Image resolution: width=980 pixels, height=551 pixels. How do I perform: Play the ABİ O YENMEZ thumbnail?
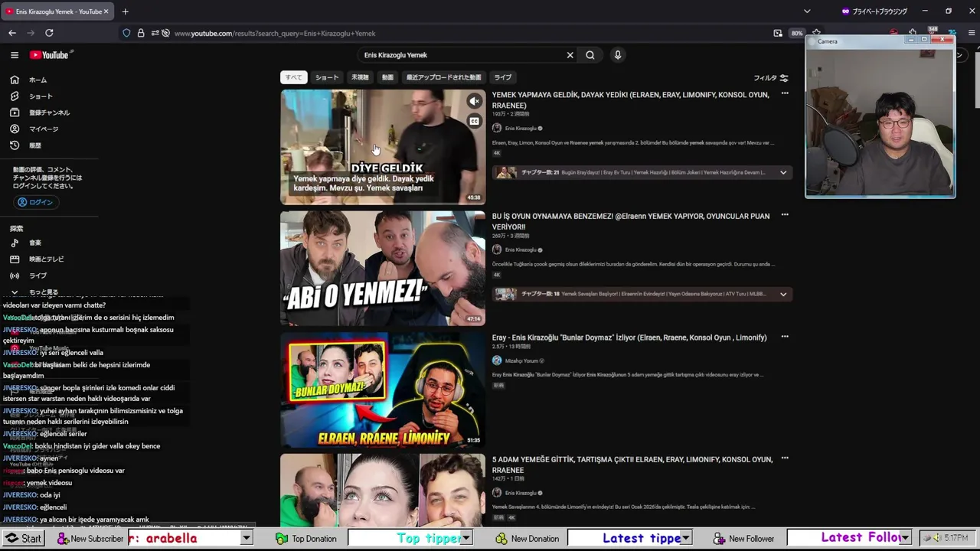click(x=383, y=269)
